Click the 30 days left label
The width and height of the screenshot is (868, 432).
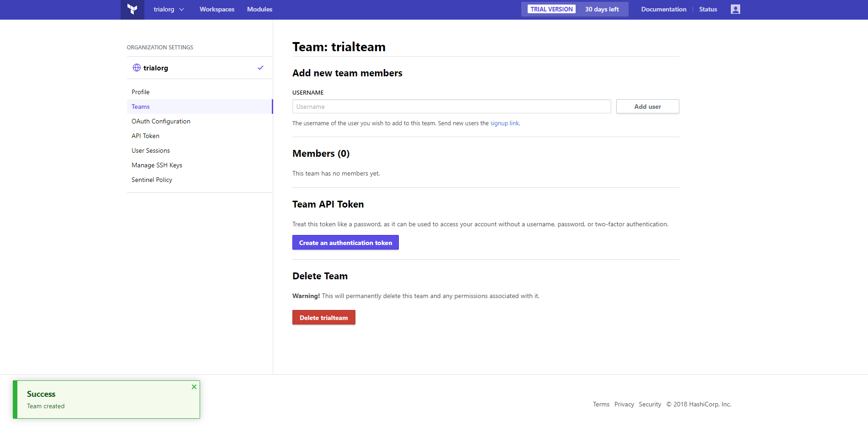tap(602, 9)
